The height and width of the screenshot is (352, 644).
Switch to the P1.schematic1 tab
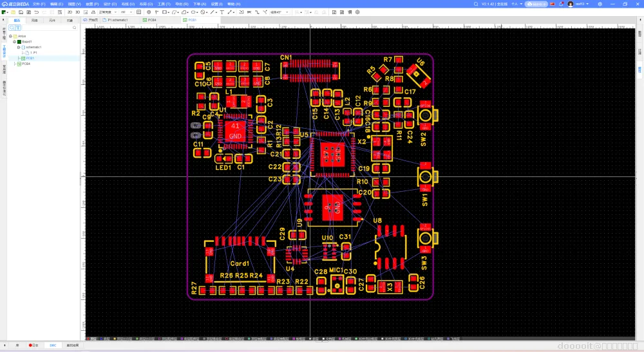click(x=117, y=20)
